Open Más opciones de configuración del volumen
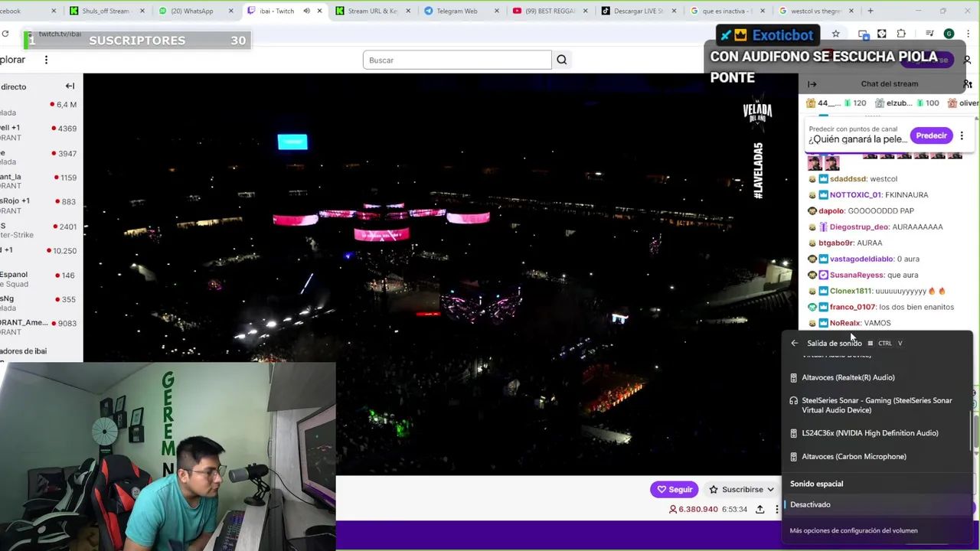 tap(854, 530)
